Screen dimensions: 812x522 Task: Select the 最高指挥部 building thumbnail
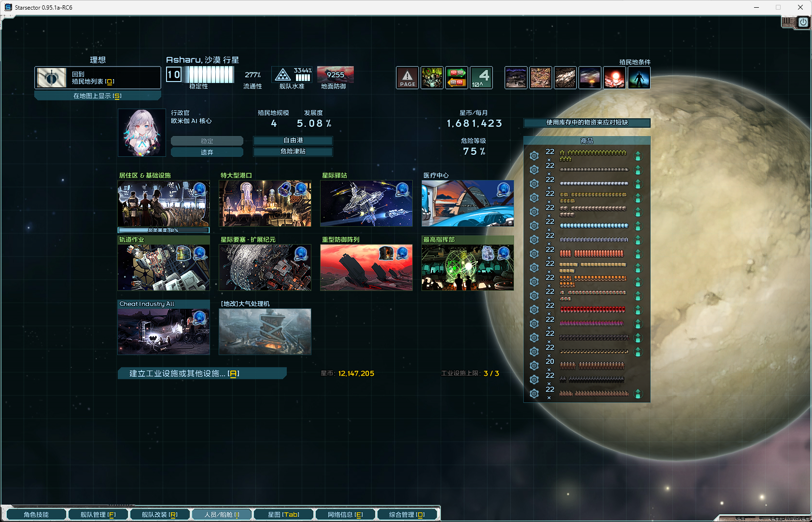467,267
